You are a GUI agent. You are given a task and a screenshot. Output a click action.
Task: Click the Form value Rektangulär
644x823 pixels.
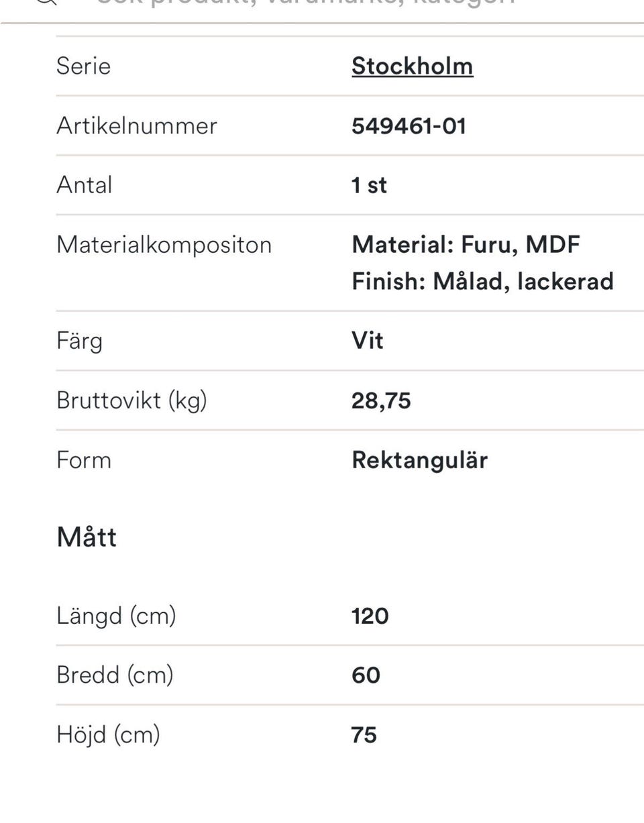pos(419,460)
